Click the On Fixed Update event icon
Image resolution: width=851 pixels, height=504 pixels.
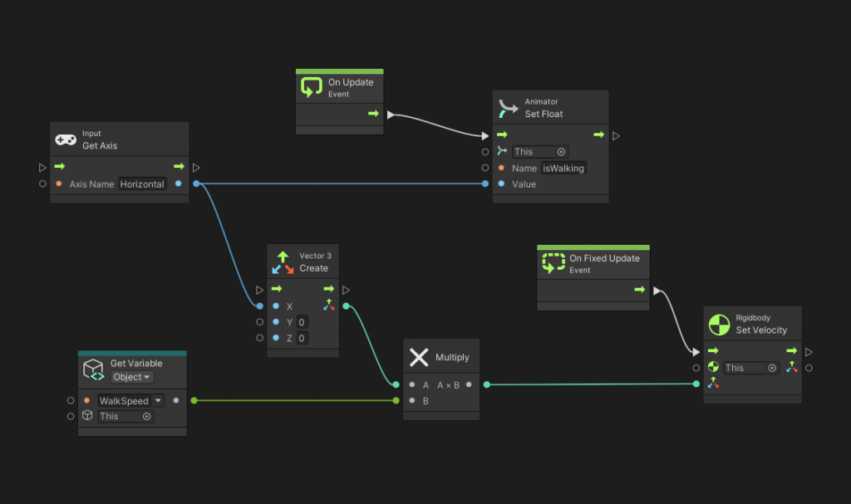coord(552,263)
